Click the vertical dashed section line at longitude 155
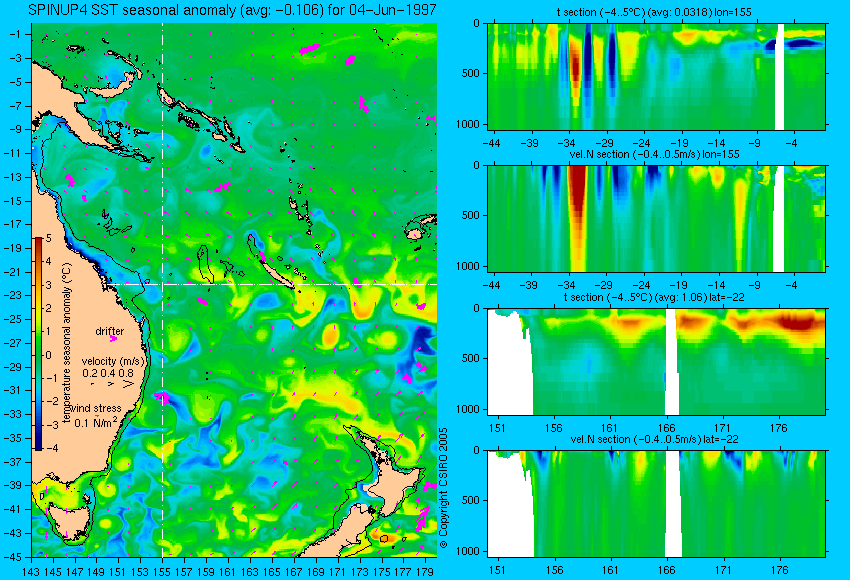Viewport: 850px width, 580px height. point(163,290)
